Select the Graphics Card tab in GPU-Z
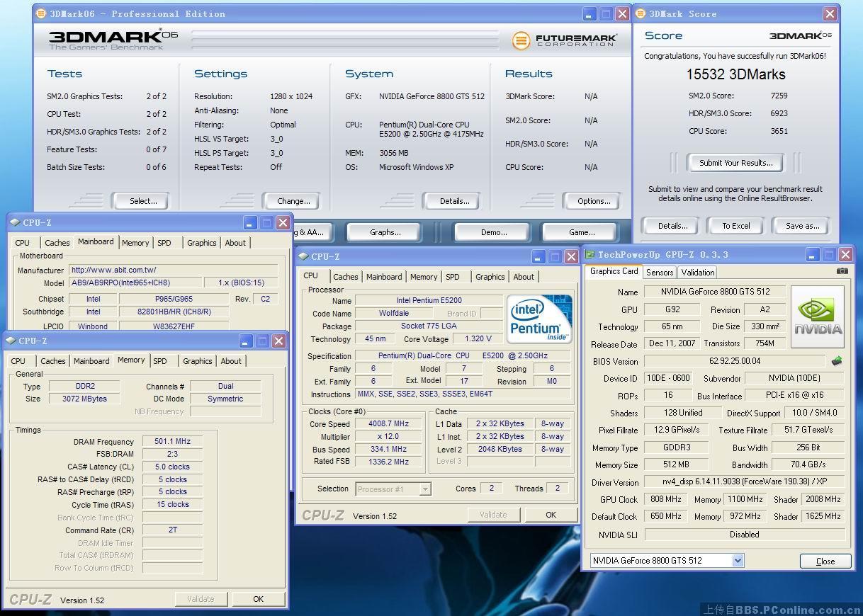Screen dimensions: 863x616 tap(614, 271)
